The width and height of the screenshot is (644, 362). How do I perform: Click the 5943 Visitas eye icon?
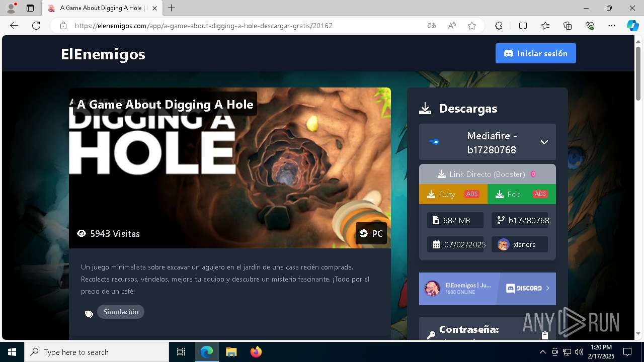pos(82,233)
